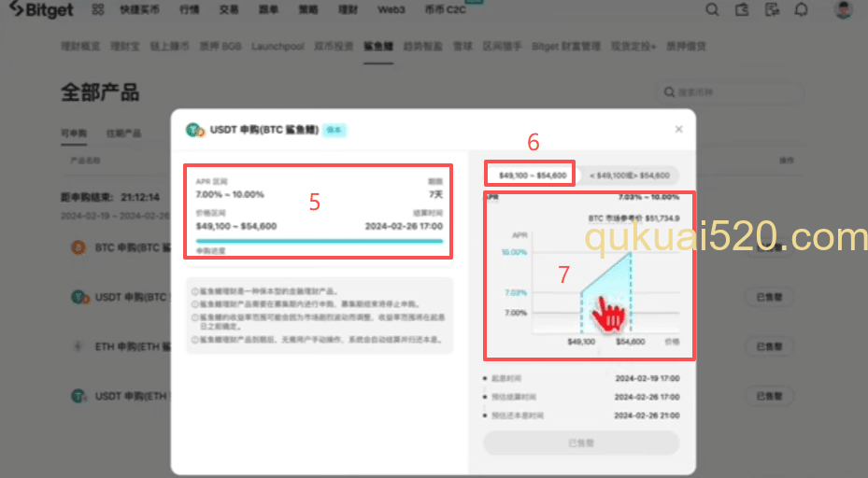The image size is (868, 478).
Task: Open 交易 in the top menu
Action: (x=229, y=9)
